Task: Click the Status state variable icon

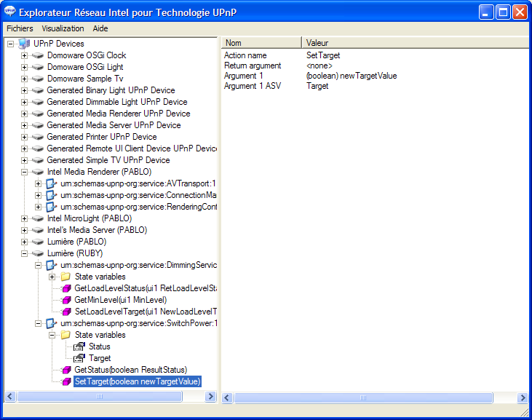Action: (x=79, y=346)
